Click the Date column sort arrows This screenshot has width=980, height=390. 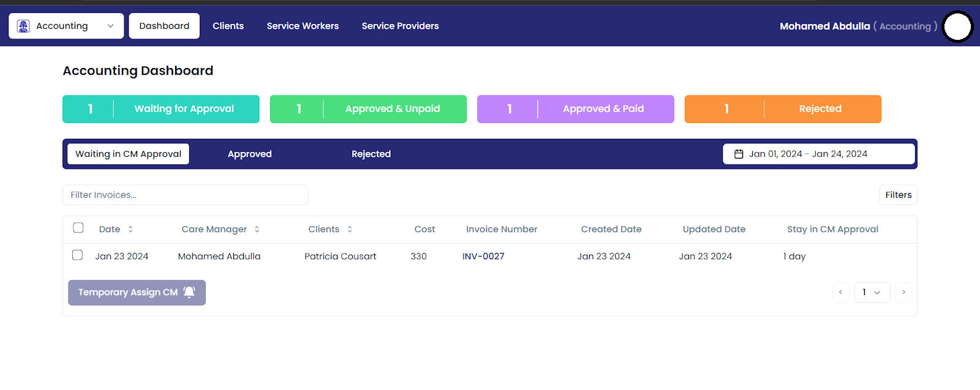[x=130, y=230]
